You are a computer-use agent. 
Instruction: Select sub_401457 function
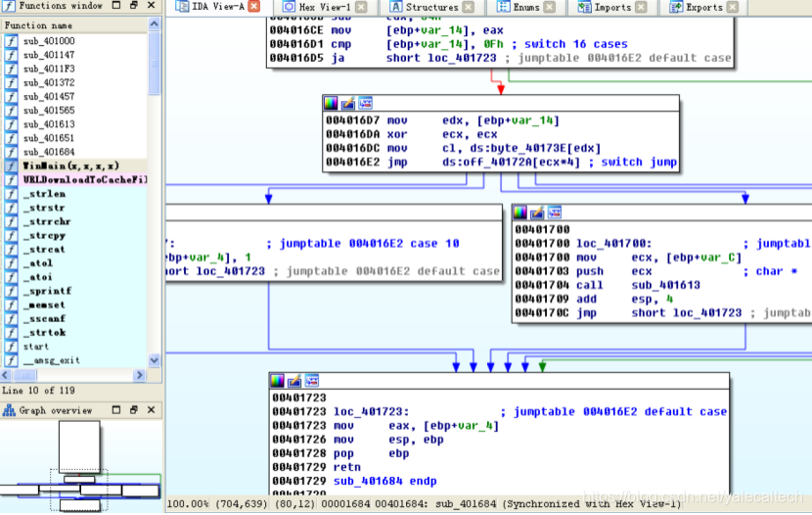tap(49, 96)
